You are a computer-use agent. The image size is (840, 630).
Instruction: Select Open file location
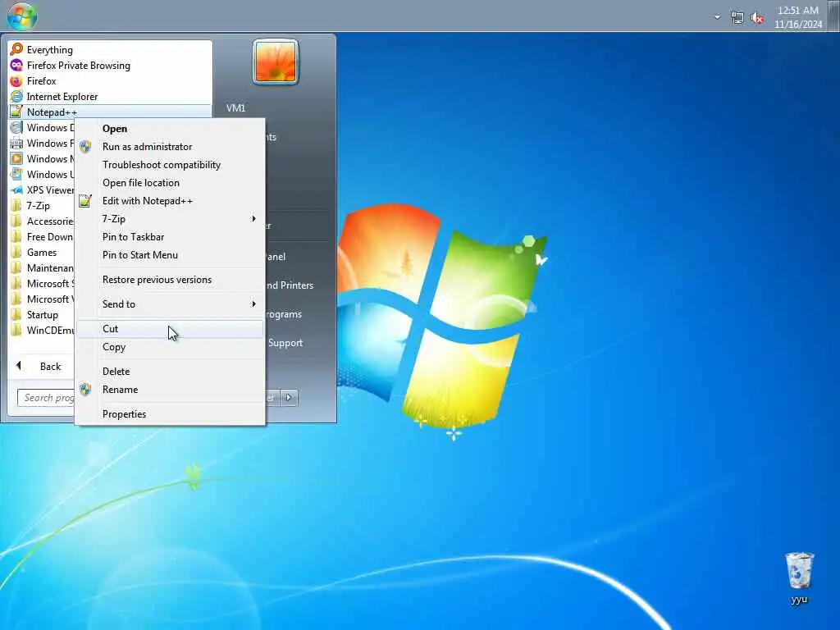click(170, 183)
